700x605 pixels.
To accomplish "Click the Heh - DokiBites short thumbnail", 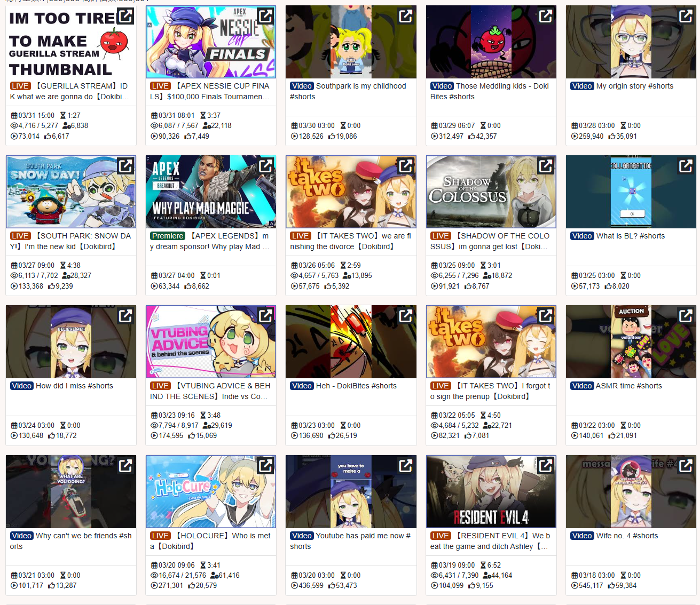I will 351,342.
